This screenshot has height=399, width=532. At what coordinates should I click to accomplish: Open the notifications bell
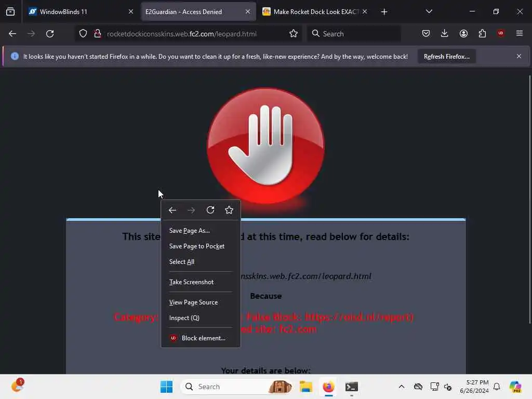pos(497,387)
